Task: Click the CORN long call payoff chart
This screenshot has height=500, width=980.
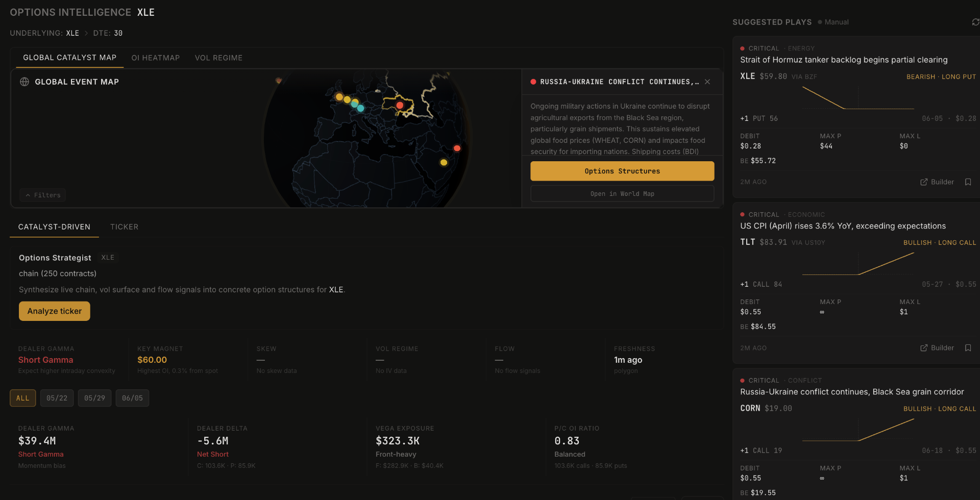Action: (x=858, y=430)
